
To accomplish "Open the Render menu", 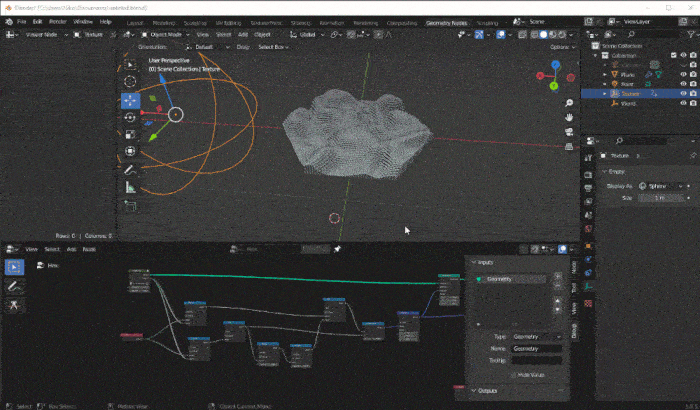I will point(56,21).
